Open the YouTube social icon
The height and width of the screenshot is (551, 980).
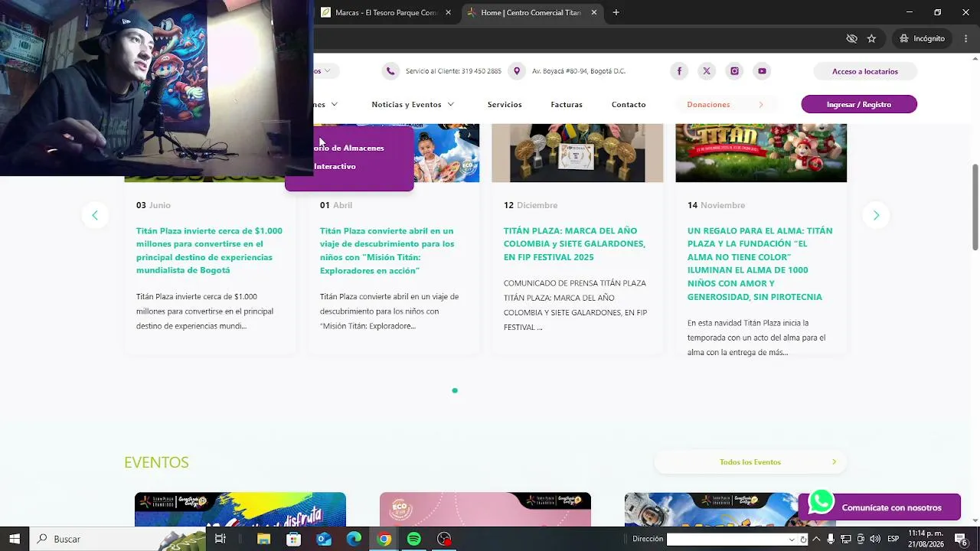click(762, 71)
